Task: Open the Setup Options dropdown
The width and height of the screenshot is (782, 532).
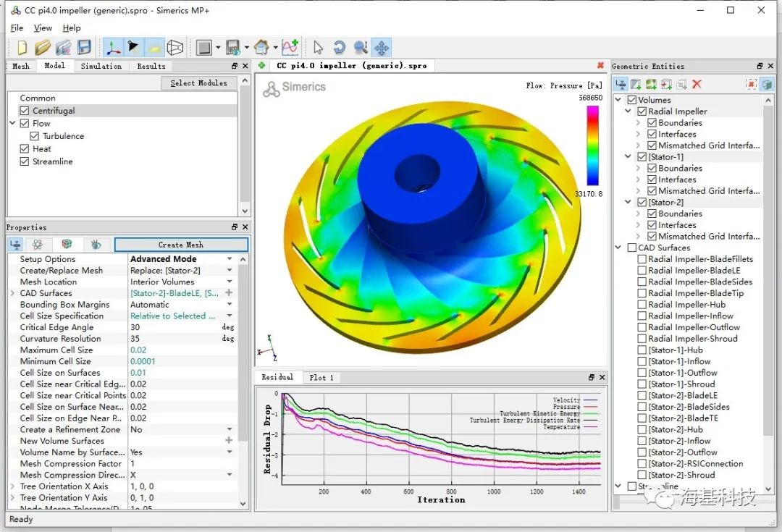Action: (230, 259)
